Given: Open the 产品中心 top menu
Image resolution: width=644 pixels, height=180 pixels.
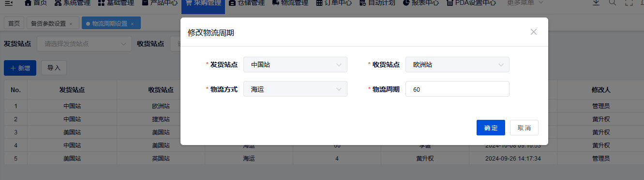Looking at the screenshot, I should click(x=160, y=3).
